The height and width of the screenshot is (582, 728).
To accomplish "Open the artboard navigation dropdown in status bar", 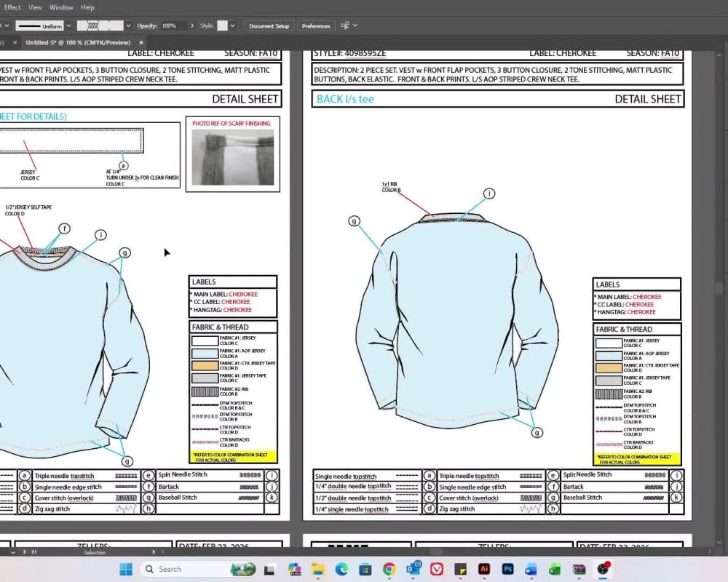I will (x=12, y=552).
